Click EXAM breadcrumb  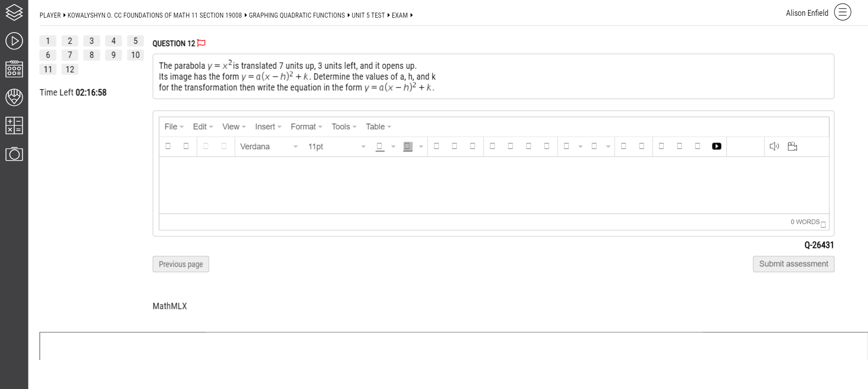coord(400,15)
